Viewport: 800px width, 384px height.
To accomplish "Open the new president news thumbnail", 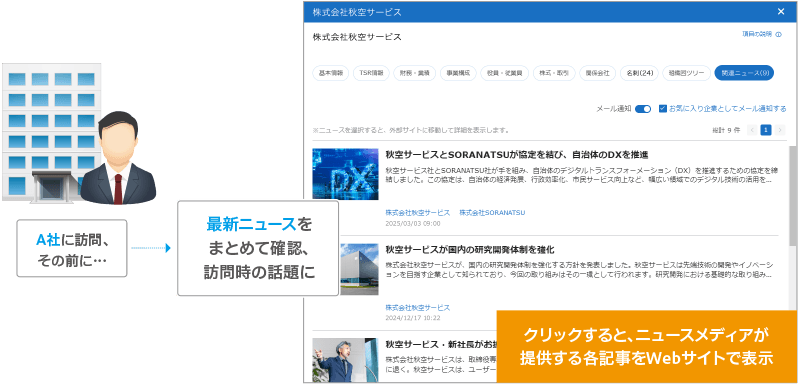I will coord(345,360).
